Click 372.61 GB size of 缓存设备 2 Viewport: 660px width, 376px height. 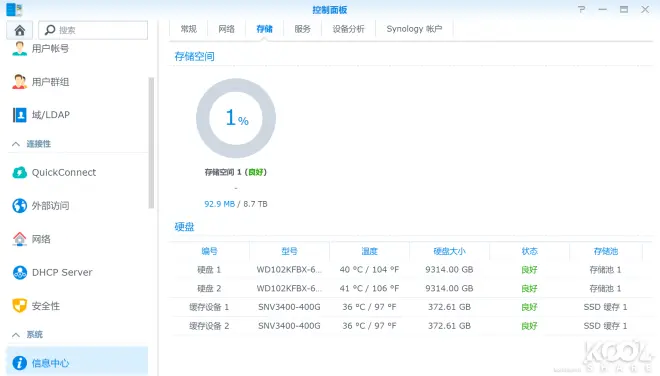(449, 326)
